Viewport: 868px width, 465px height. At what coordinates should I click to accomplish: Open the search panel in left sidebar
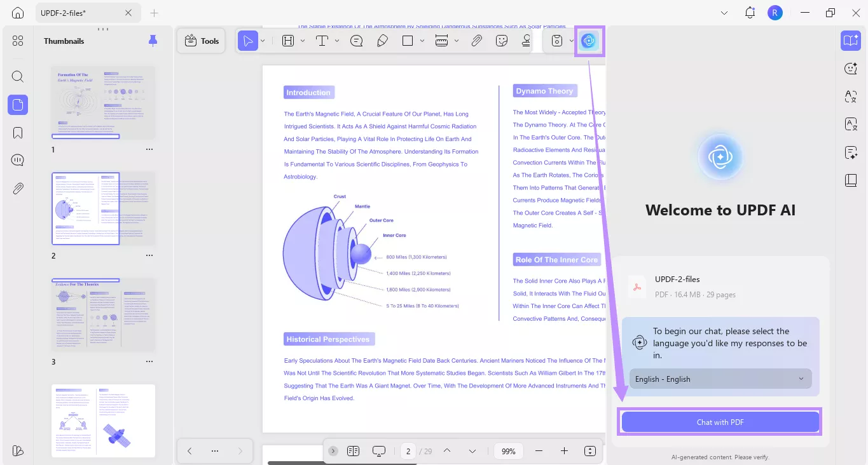coord(18,76)
